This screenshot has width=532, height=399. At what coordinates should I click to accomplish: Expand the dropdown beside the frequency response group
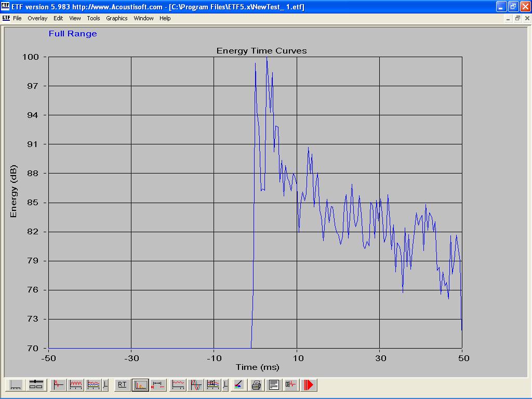tap(105, 385)
